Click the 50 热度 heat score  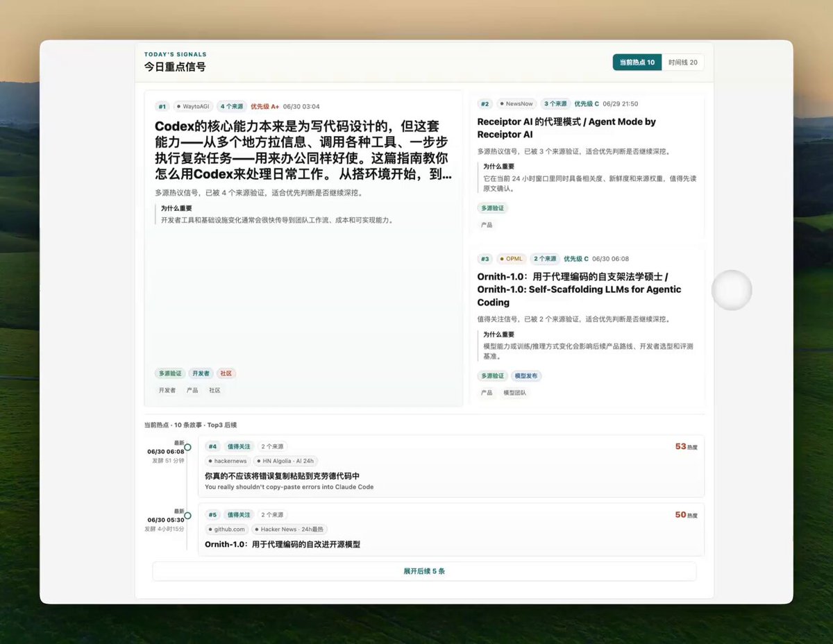(x=686, y=515)
